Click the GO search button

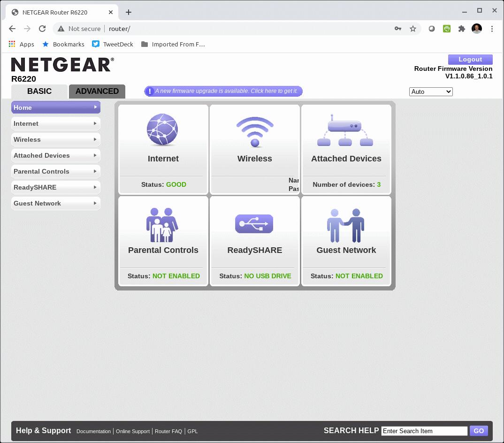pos(479,431)
